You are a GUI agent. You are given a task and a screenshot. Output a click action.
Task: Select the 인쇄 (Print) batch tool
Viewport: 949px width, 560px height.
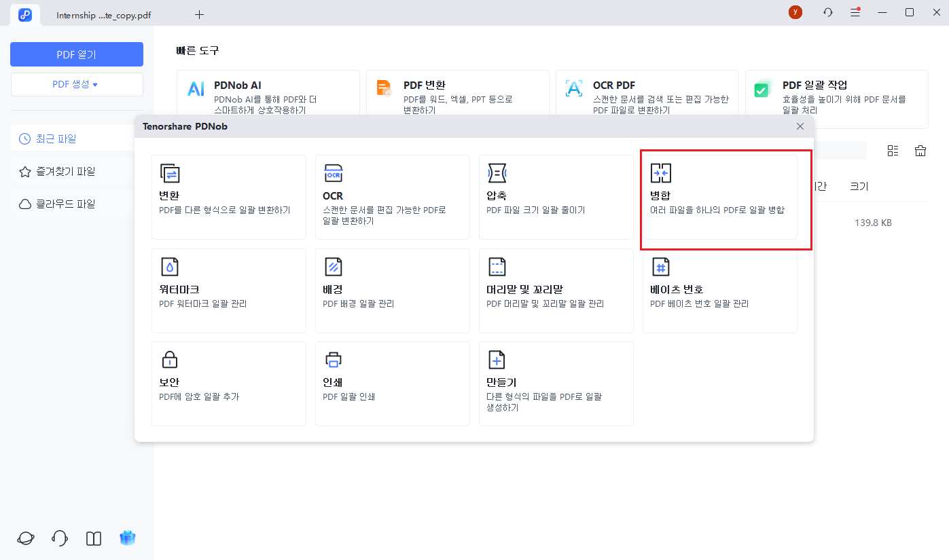click(392, 384)
